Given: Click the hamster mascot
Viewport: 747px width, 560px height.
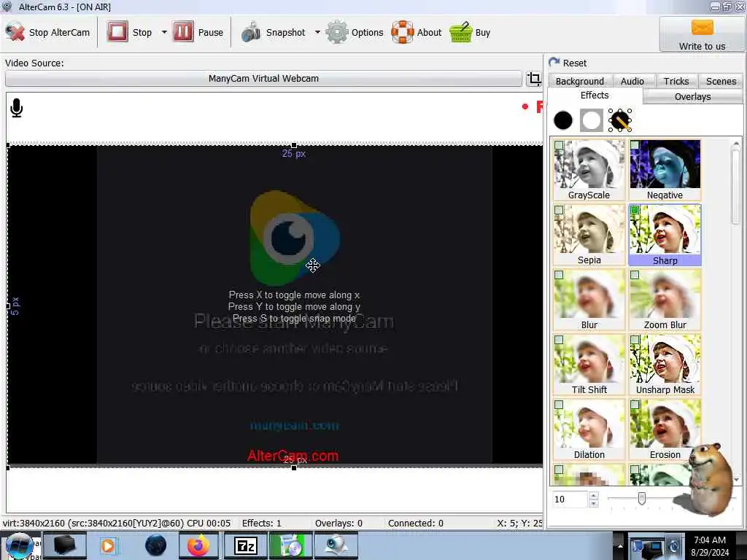Looking at the screenshot, I should pyautogui.click(x=707, y=479).
